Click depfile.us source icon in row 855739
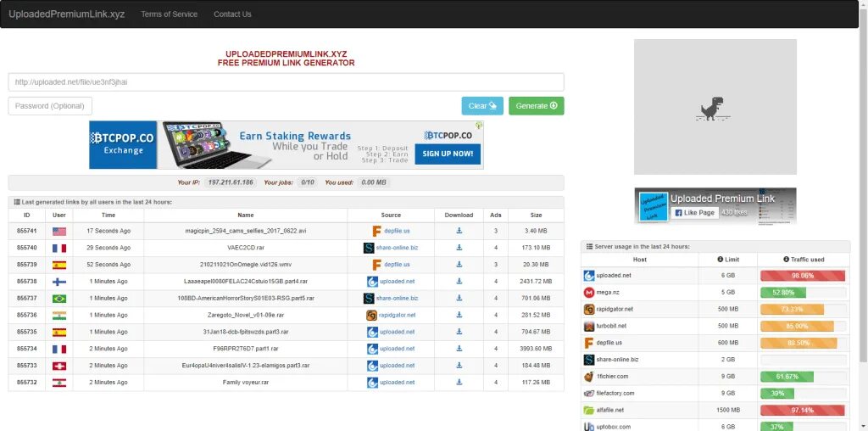868x431 pixels. (376, 265)
